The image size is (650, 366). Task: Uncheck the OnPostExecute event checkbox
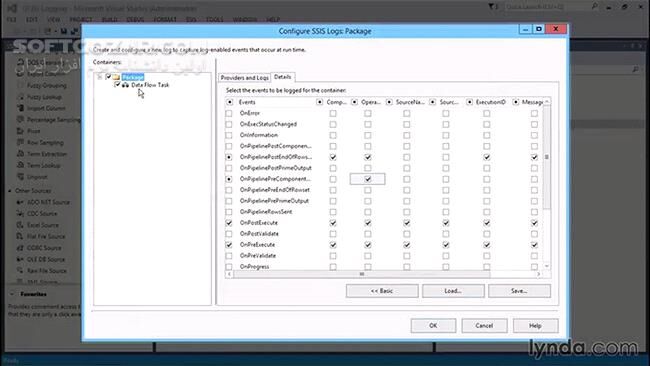pos(229,223)
